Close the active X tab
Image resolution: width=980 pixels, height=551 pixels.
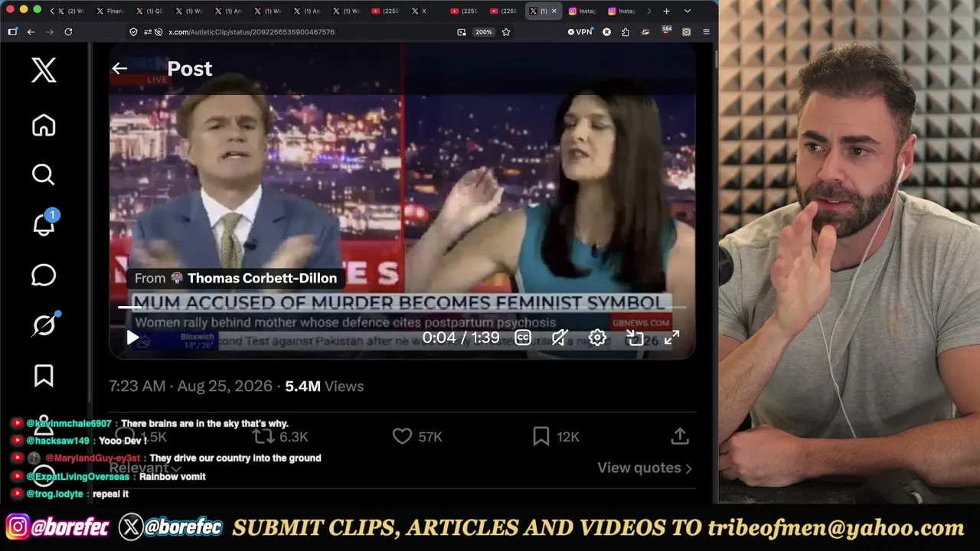tap(554, 11)
